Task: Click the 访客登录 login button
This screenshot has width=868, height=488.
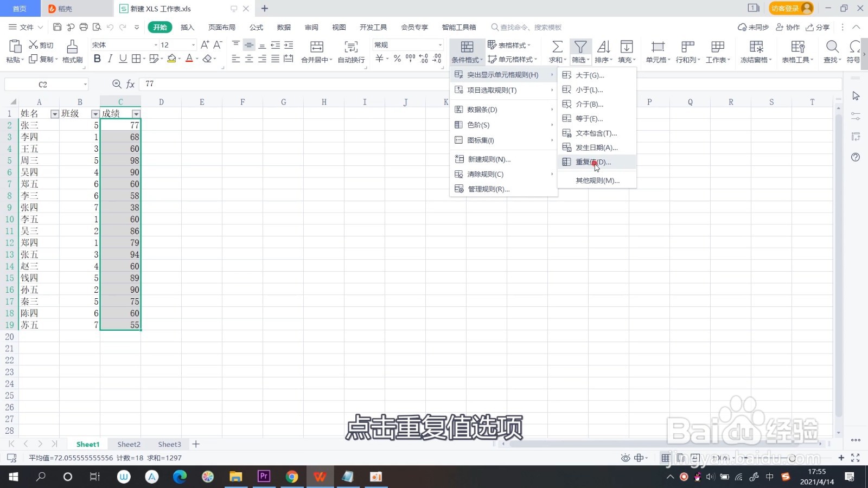Action: point(791,8)
